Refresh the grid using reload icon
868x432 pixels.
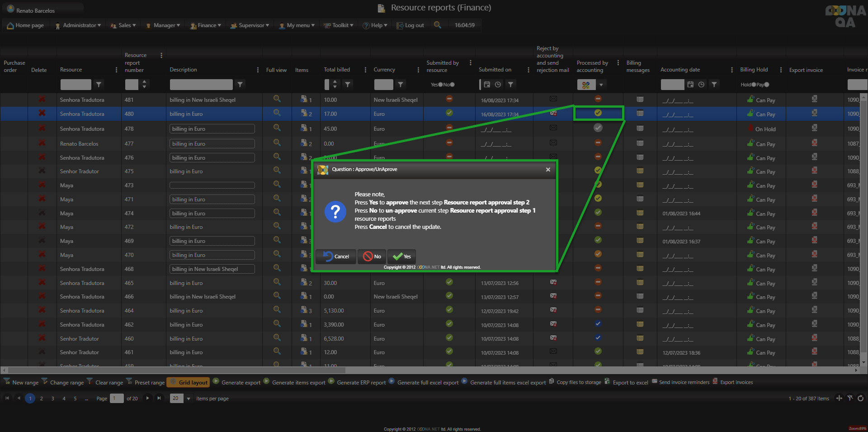click(860, 398)
